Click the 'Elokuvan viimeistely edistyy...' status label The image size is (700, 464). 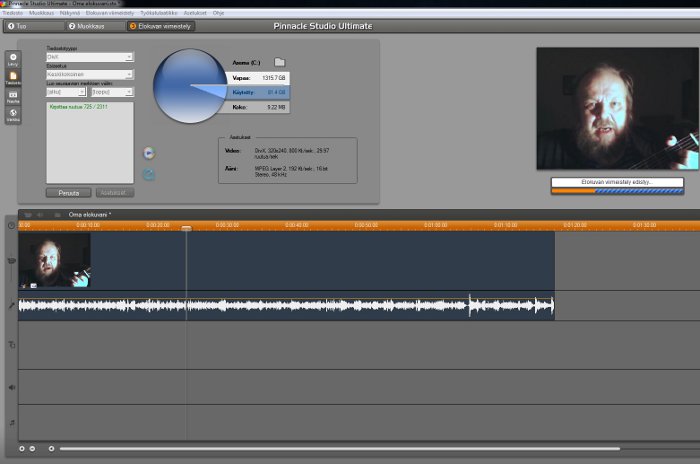[617, 182]
